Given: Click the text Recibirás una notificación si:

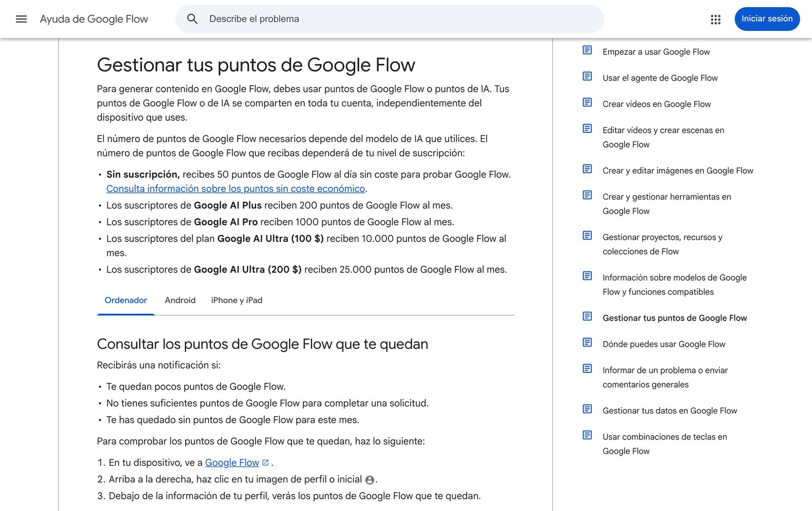Looking at the screenshot, I should (159, 365).
